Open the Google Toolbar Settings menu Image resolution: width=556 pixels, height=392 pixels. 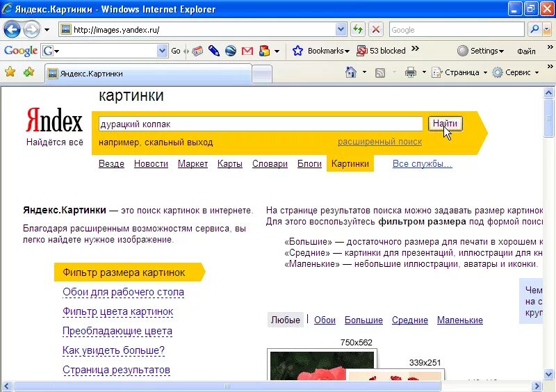[480, 51]
